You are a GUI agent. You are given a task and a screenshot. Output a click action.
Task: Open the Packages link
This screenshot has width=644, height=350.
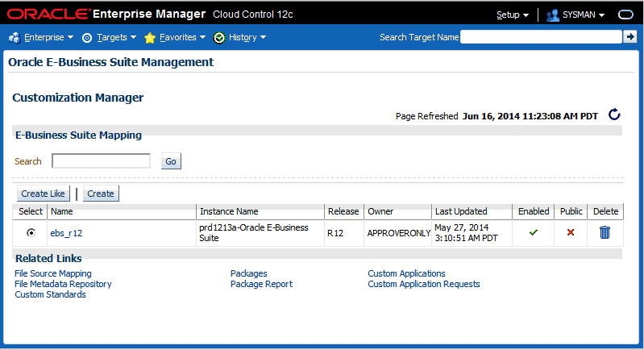[x=248, y=273]
